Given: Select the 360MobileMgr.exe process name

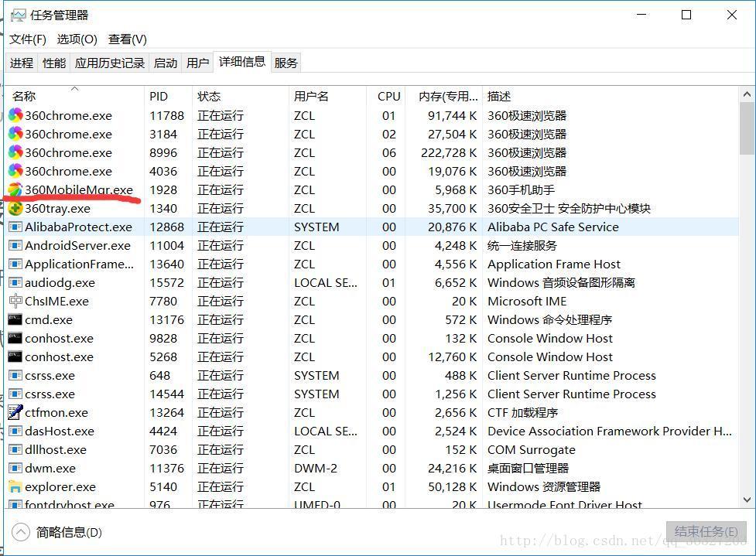Looking at the screenshot, I should (x=79, y=189).
